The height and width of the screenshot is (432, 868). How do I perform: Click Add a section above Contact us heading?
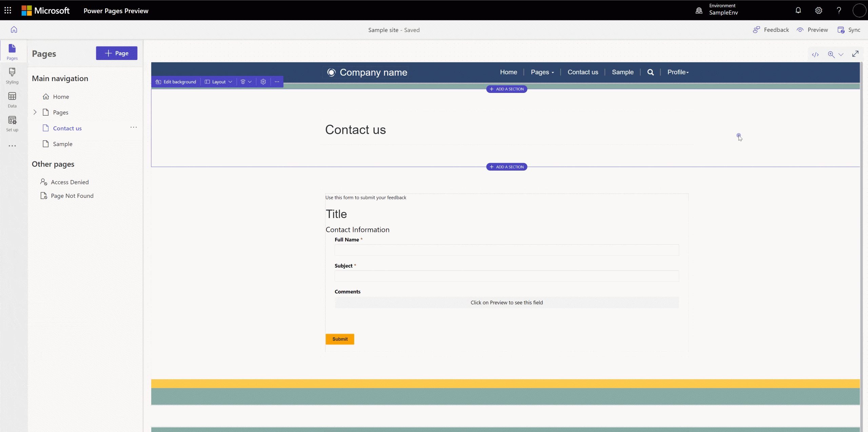(506, 89)
